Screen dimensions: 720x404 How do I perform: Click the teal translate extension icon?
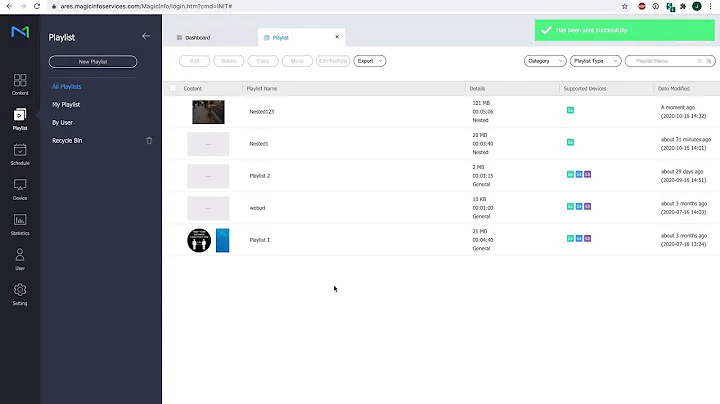click(670, 6)
